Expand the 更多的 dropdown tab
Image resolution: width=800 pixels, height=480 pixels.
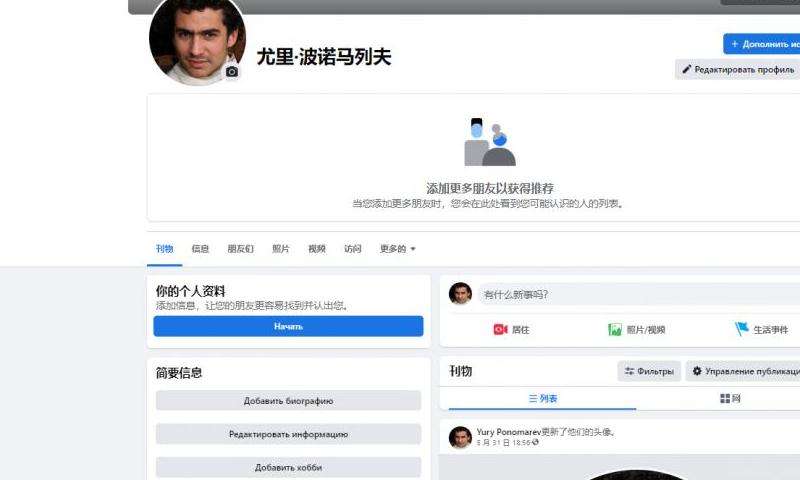point(397,249)
